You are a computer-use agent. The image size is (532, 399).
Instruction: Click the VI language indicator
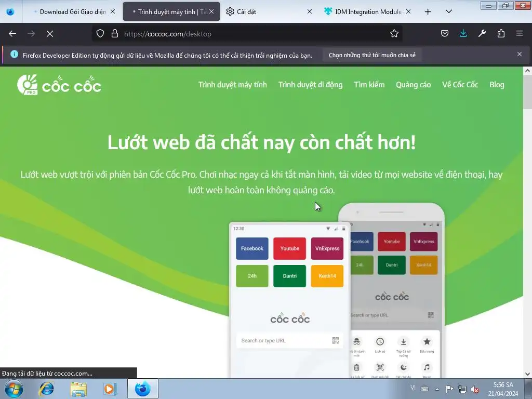pyautogui.click(x=413, y=388)
